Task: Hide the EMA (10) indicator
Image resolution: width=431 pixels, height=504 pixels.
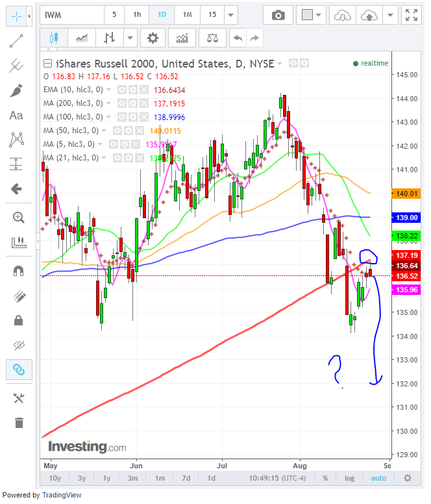Action: click(x=122, y=90)
